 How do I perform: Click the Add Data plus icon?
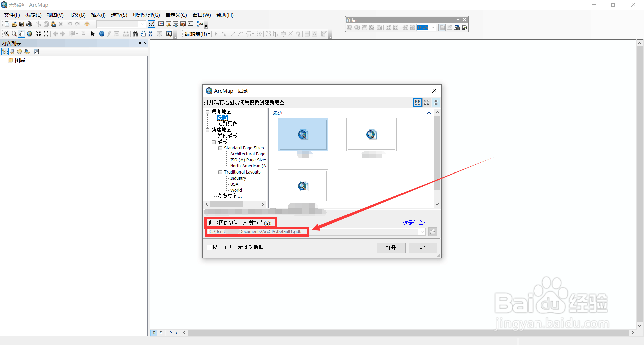87,24
